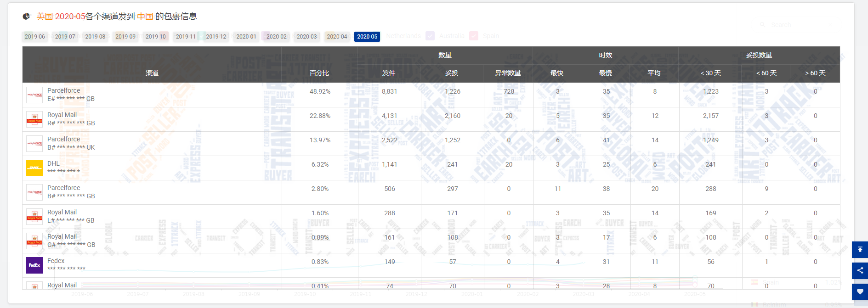This screenshot has width=868, height=308.
Task: Click the blue back-to-top arrow button
Action: pyautogui.click(x=860, y=249)
